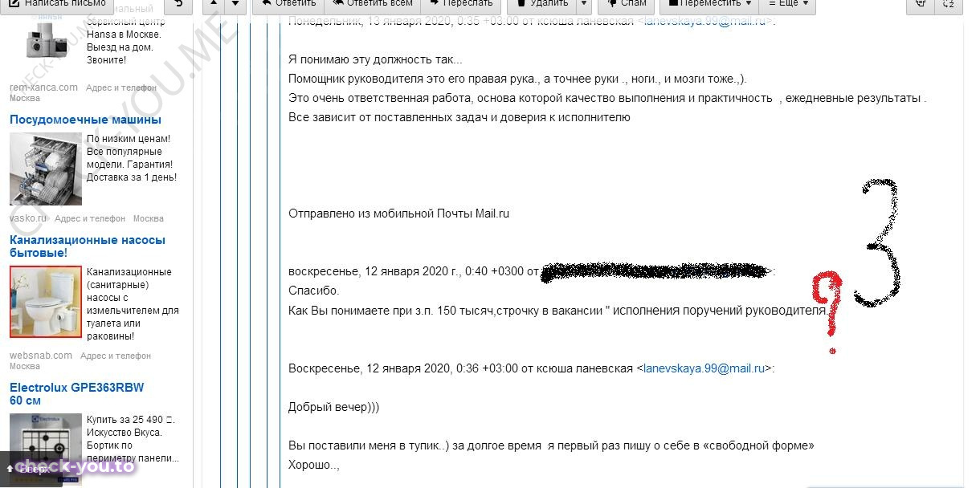This screenshot has width=980, height=488.
Task: Click the Ответить reply button
Action: (288, 4)
